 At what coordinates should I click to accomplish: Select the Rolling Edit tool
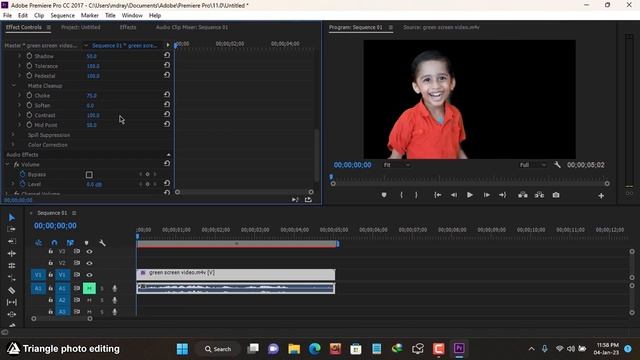(11, 253)
